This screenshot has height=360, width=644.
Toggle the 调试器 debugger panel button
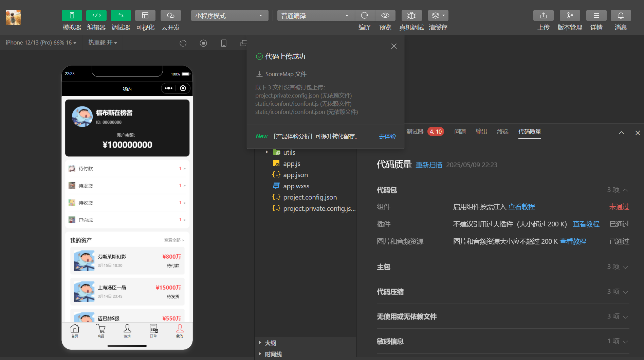(x=121, y=16)
